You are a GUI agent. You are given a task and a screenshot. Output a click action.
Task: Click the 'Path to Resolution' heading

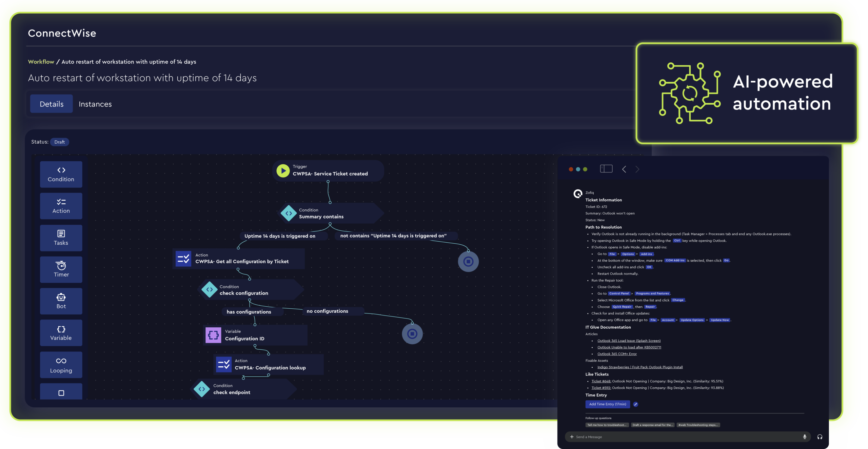pos(604,227)
